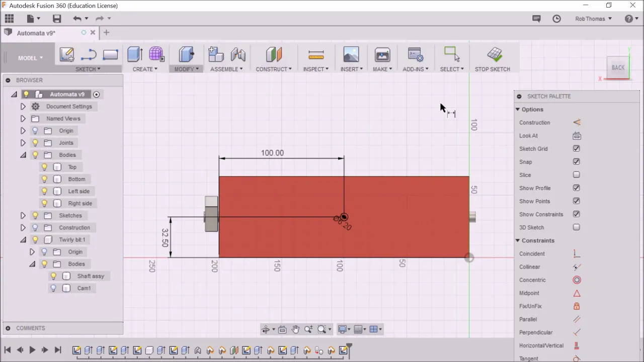Open the INSPECT menu
This screenshot has width=644, height=362.
316,69
